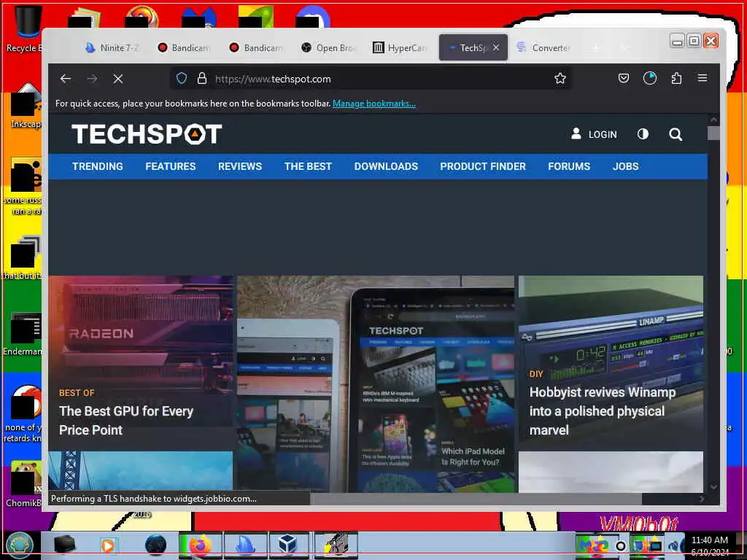View site security via the padlock icon

[x=202, y=79]
